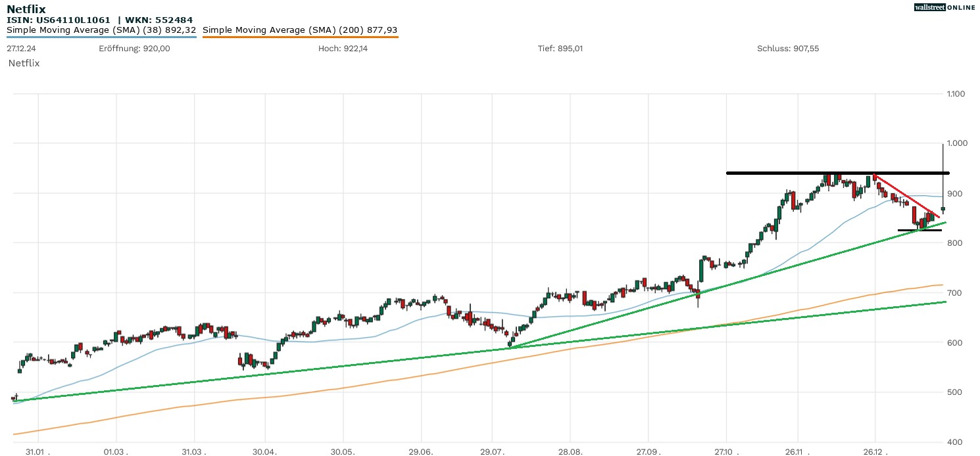Image resolution: width=980 pixels, height=456 pixels.
Task: Click the blue SMA 38 legend underline
Action: [x=101, y=37]
